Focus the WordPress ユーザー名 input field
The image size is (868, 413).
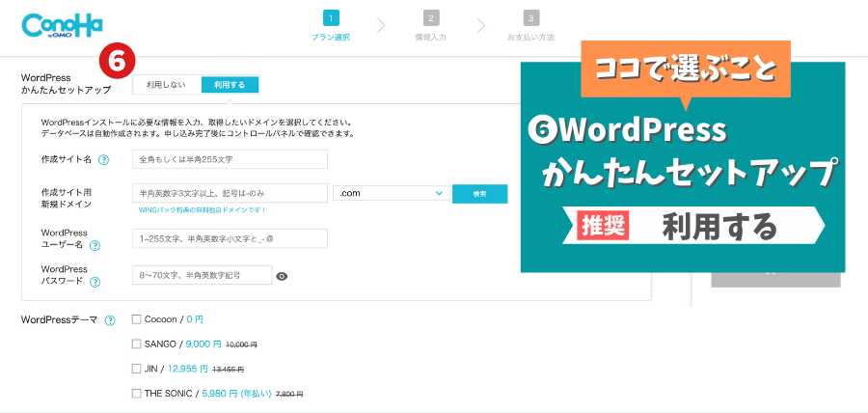pos(230,238)
